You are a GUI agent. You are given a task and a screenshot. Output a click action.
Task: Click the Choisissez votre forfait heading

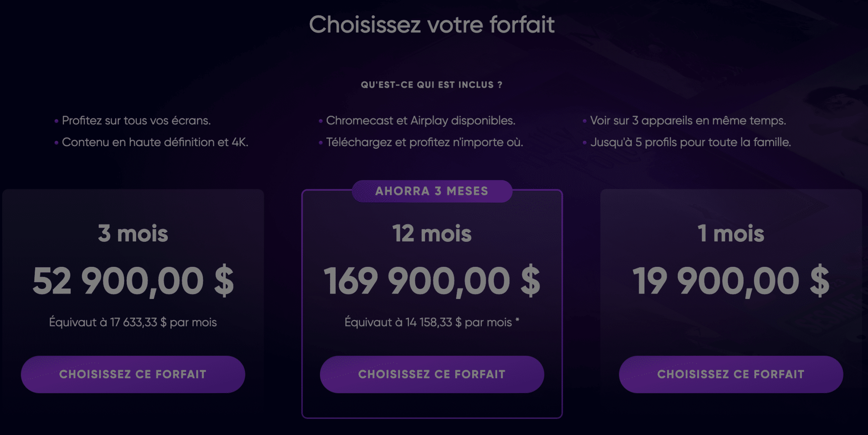(433, 25)
